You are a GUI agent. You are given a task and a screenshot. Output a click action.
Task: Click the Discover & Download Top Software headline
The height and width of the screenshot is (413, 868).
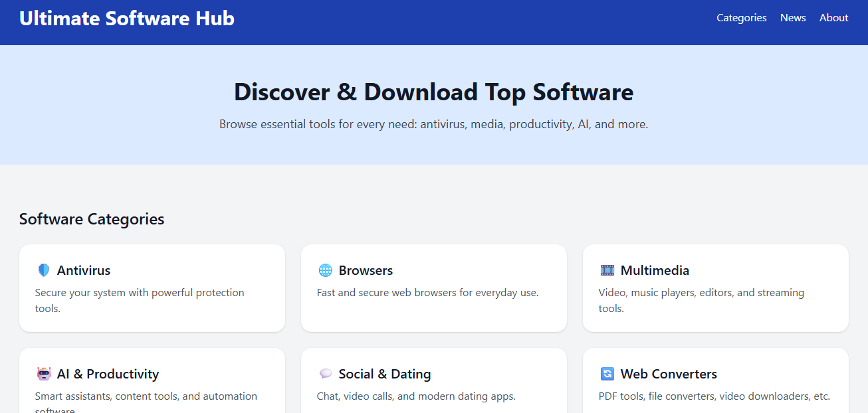coord(433,92)
